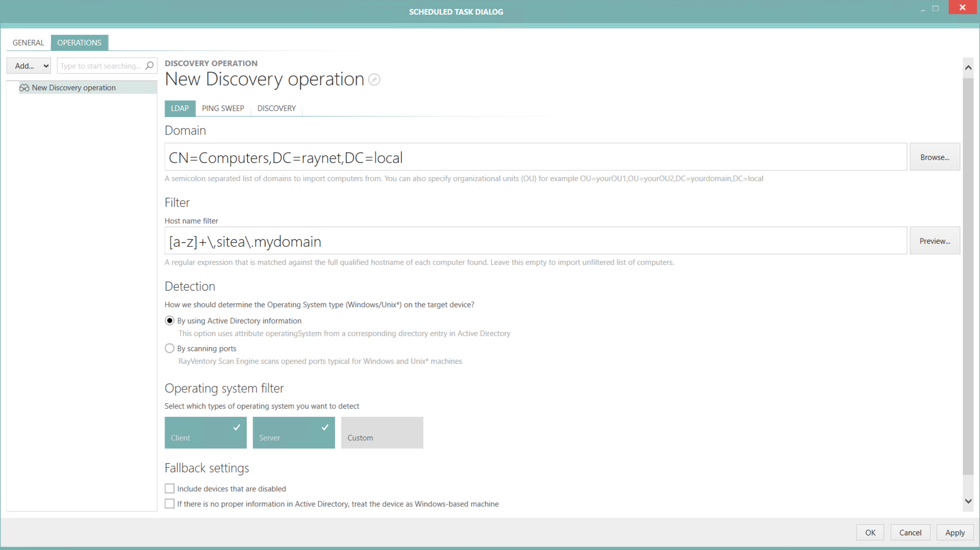The image size is (980, 550).
Task: Enable Include devices that are disabled
Action: click(170, 488)
